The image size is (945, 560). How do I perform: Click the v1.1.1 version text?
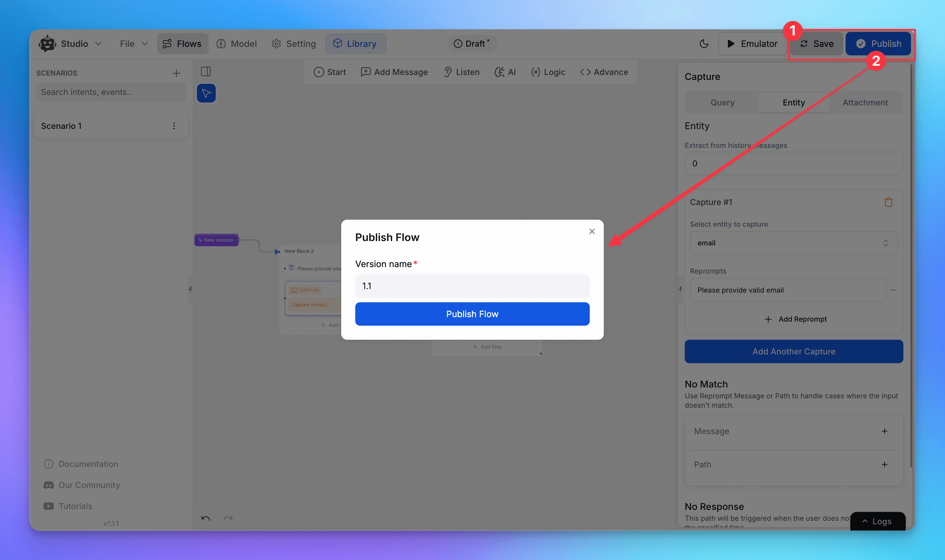point(111,524)
